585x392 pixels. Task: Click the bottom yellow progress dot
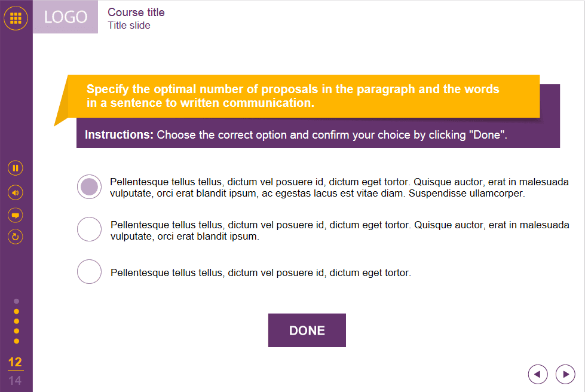16,341
